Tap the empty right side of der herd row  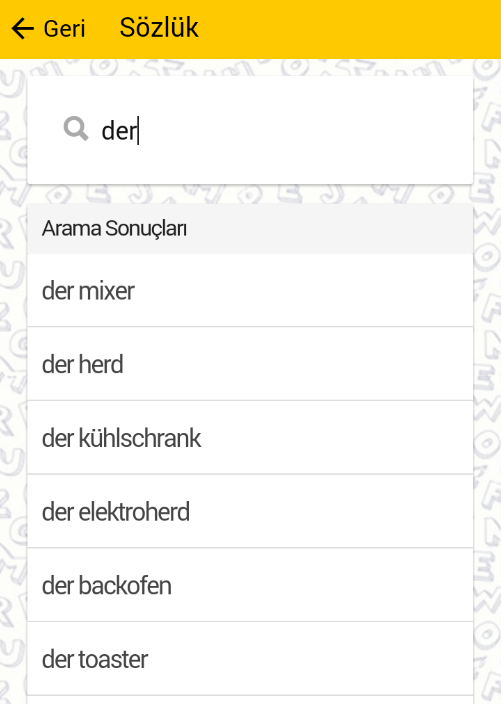click(x=314, y=364)
